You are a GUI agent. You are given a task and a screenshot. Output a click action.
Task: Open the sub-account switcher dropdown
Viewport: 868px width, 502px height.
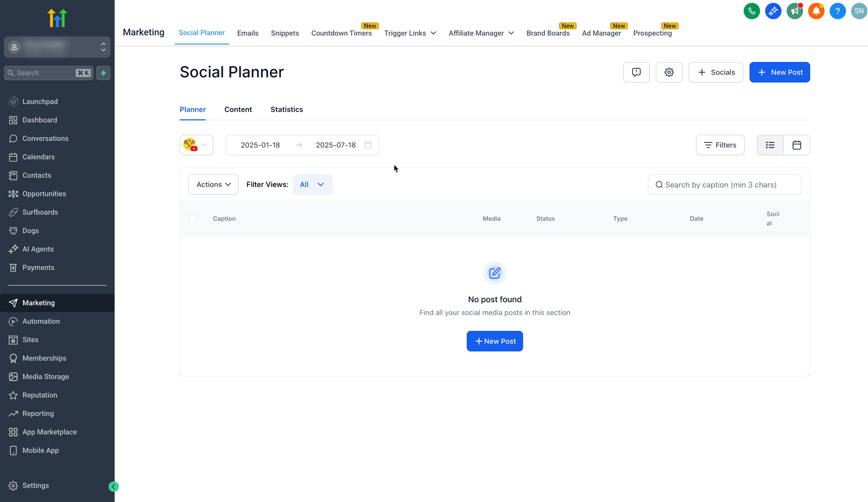57,47
